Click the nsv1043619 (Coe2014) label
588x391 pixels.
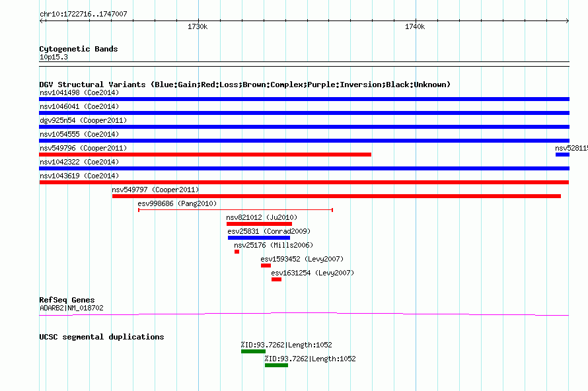tap(79, 176)
